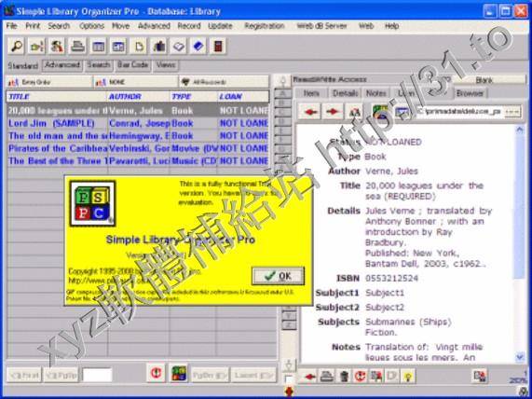Click the person figure toolbar icon
532x399 pixels.
[57, 47]
